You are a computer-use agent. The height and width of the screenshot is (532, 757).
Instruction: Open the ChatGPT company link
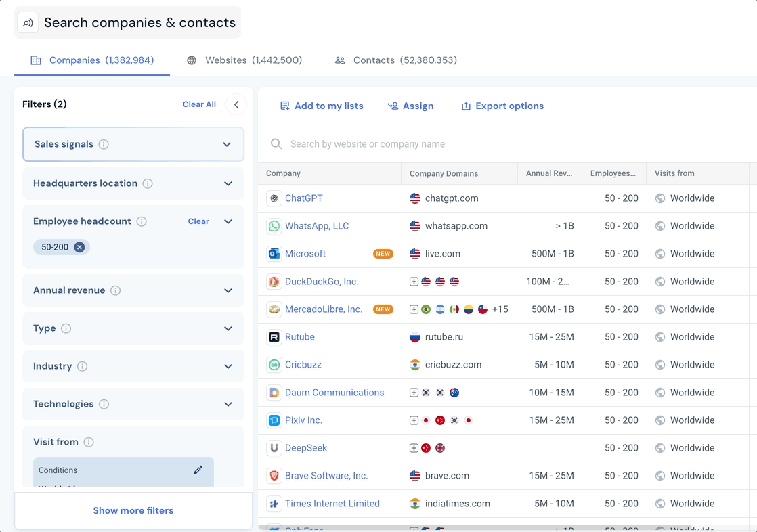(x=303, y=198)
